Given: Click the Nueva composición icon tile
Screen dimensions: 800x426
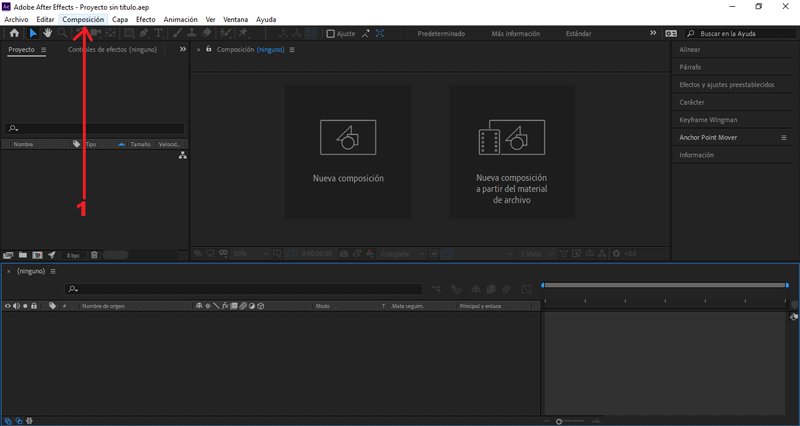Looking at the screenshot, I should pyautogui.click(x=347, y=150).
